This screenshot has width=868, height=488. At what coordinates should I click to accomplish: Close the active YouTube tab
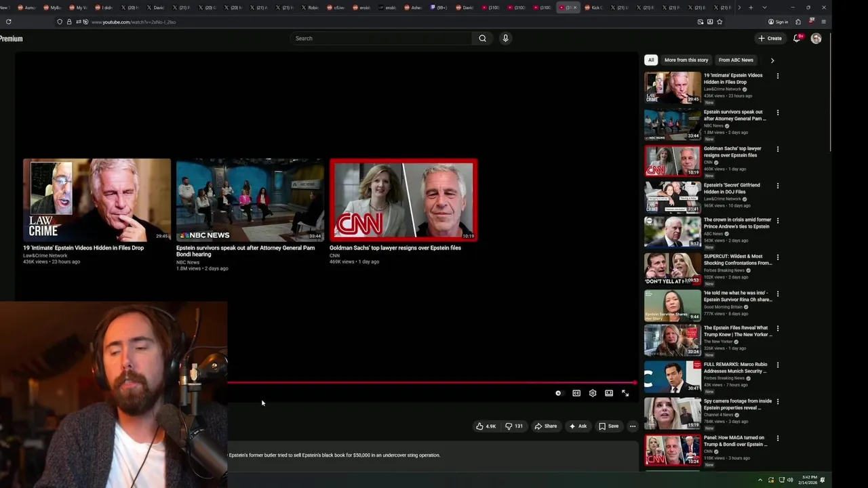(x=576, y=7)
